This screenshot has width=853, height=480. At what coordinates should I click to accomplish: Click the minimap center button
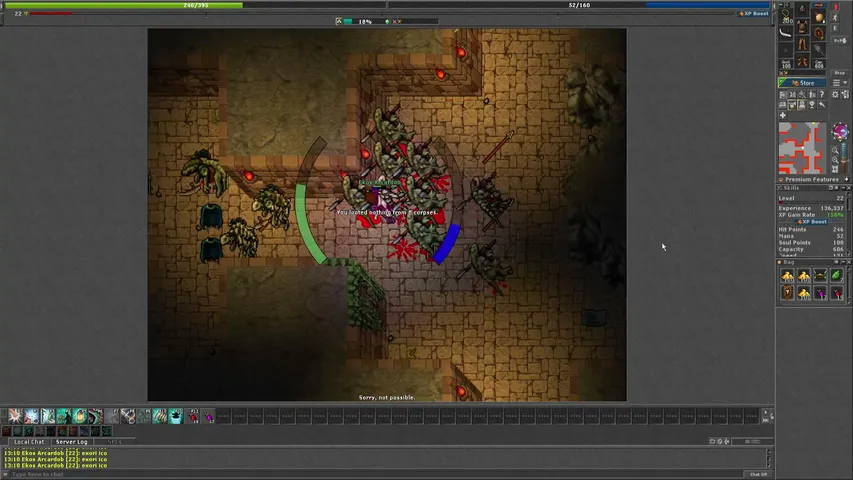[835, 169]
